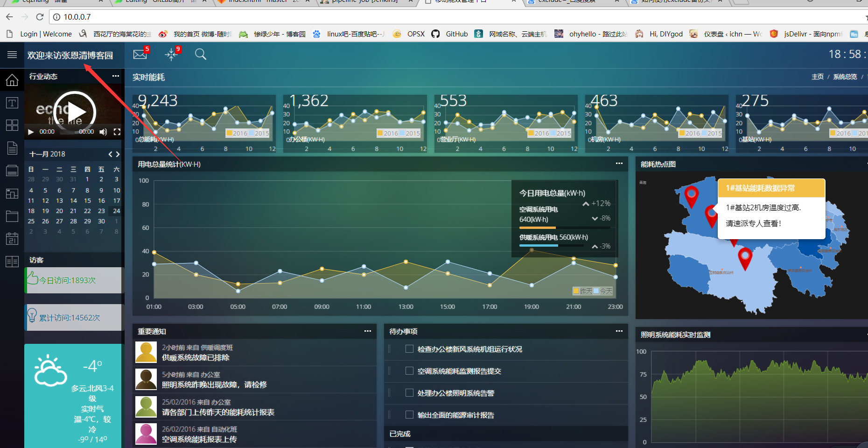Check 空调系统能耗监测报告提交 todo
The width and height of the screenshot is (868, 448).
(x=409, y=371)
